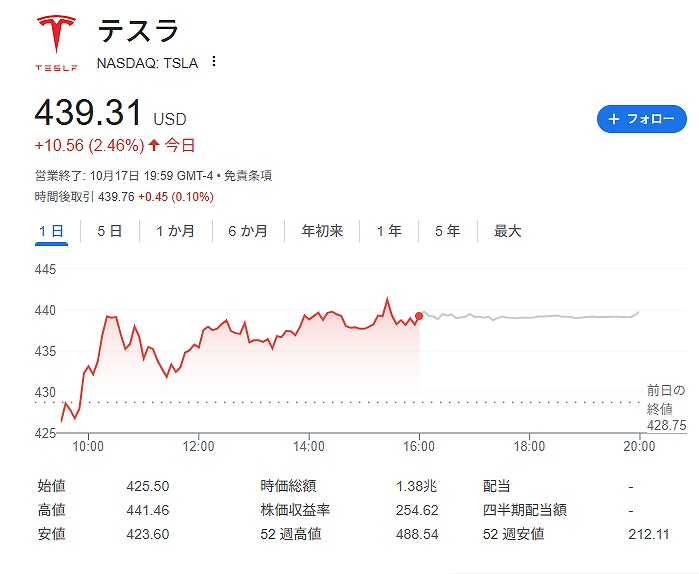Select the 1日 chart tab
This screenshot has height=574, width=699.
(x=51, y=231)
